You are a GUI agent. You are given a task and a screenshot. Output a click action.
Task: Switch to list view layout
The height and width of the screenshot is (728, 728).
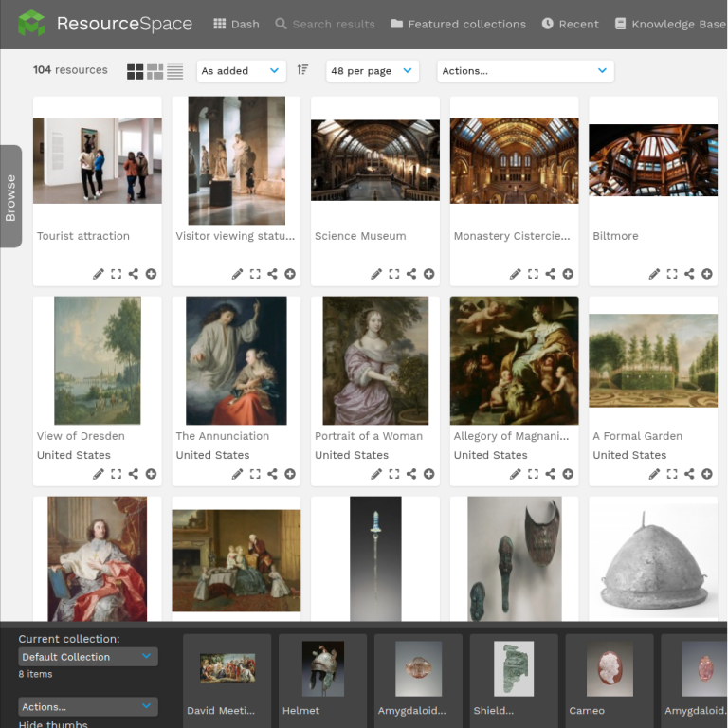point(175,71)
